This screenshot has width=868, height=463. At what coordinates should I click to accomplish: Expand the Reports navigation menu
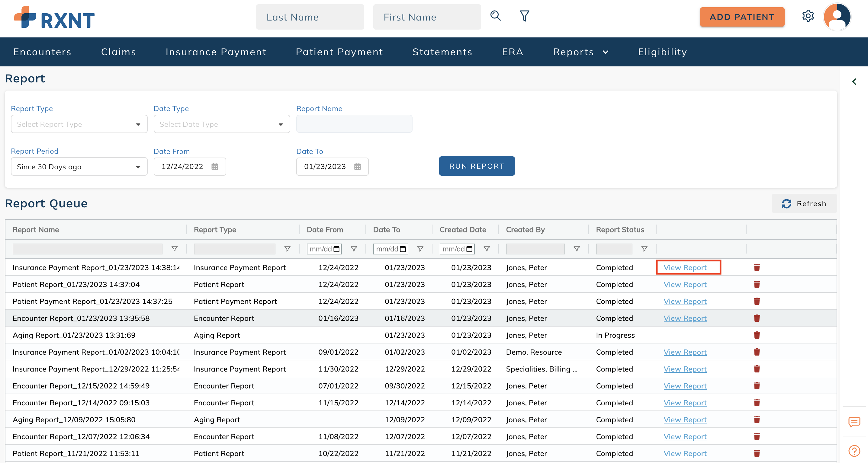point(580,52)
